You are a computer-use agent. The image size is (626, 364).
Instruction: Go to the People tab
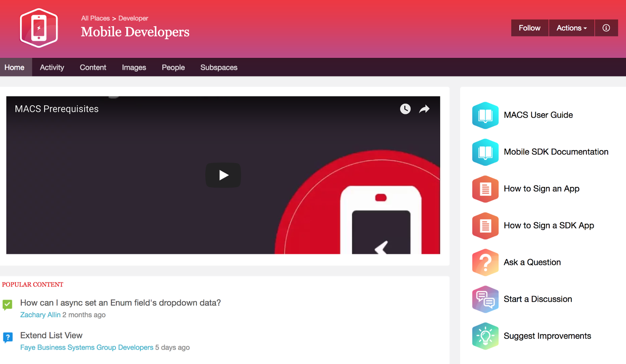click(x=173, y=68)
